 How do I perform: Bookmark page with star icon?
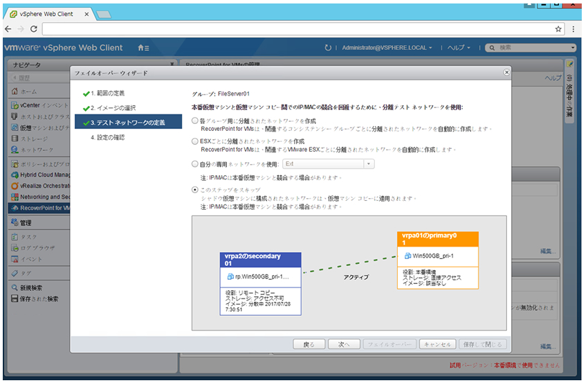(x=558, y=29)
